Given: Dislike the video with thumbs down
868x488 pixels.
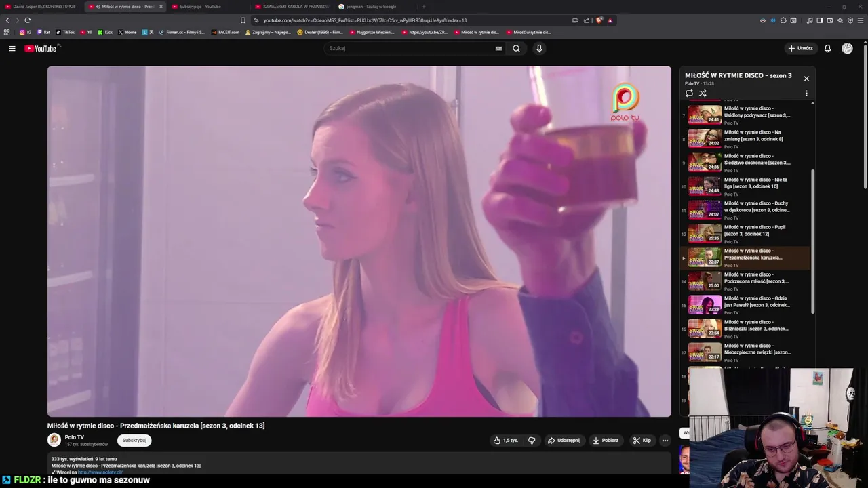Looking at the screenshot, I should click(x=532, y=440).
